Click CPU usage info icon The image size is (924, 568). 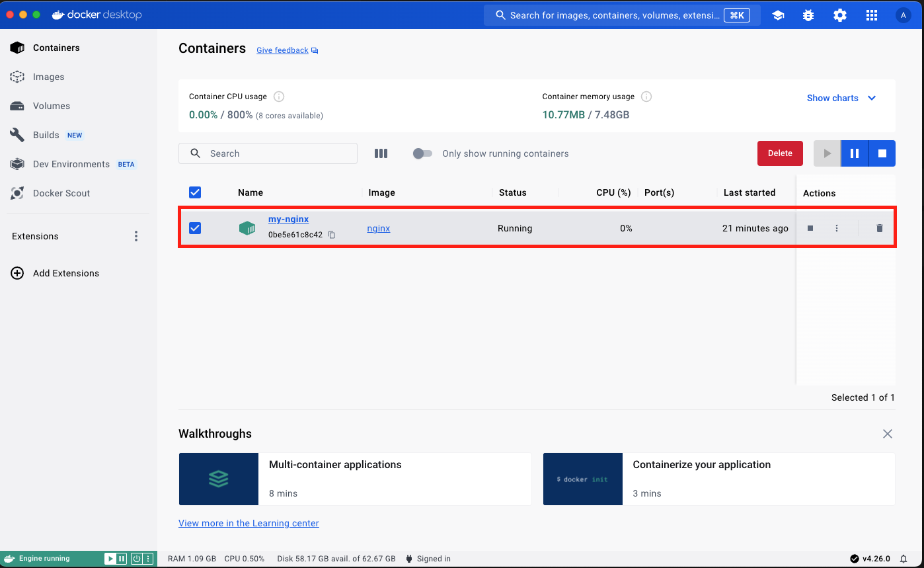pos(279,97)
